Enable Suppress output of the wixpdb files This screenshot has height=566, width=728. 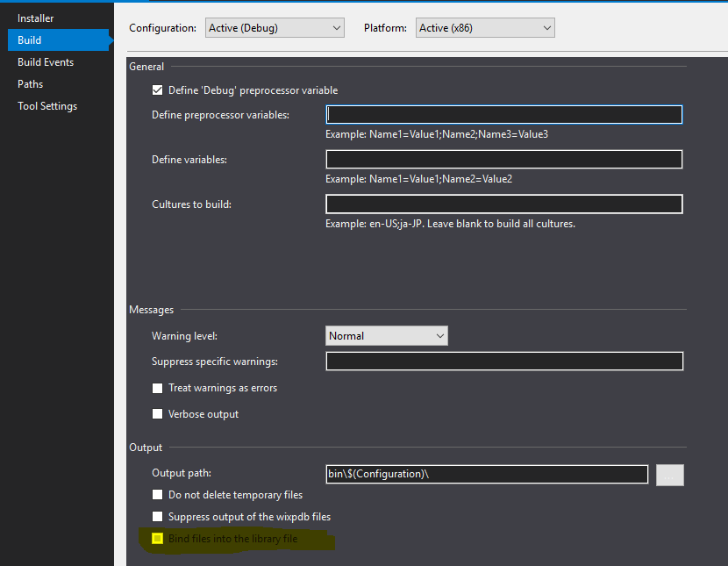pos(157,517)
